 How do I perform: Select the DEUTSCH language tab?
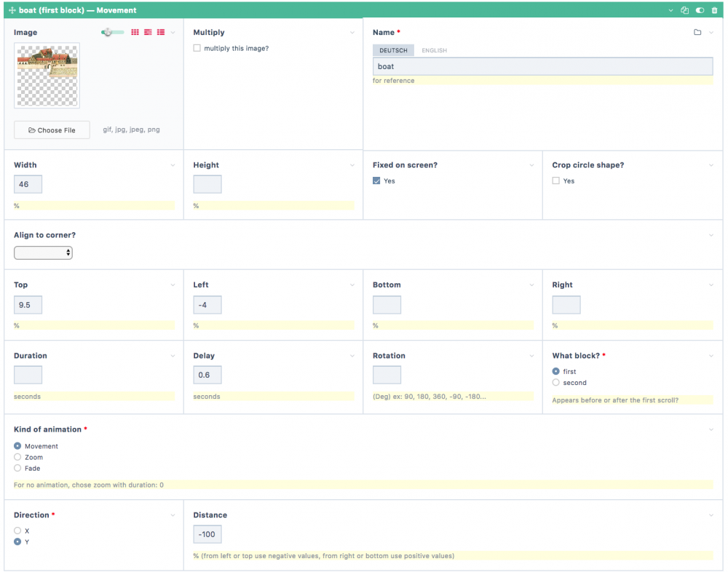[x=393, y=50]
